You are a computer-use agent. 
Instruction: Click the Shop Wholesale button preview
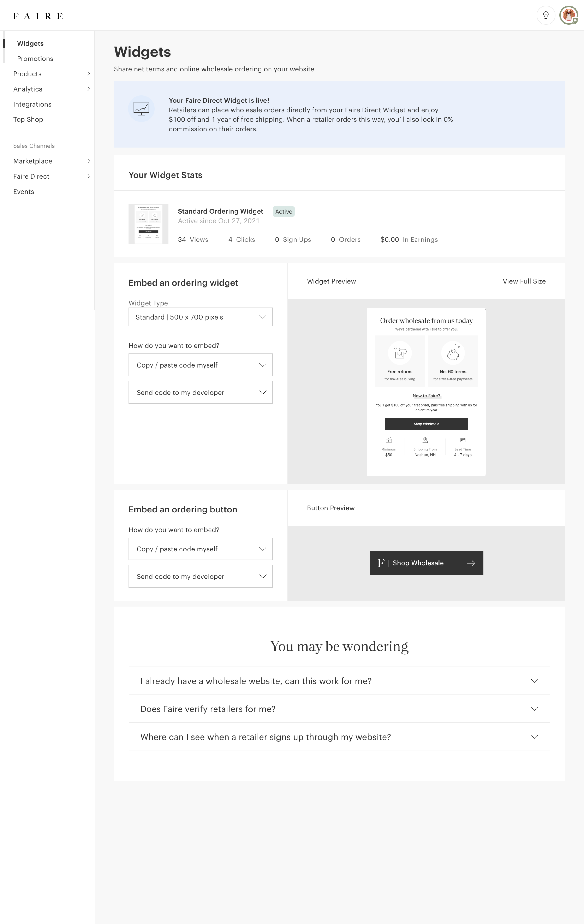click(426, 563)
